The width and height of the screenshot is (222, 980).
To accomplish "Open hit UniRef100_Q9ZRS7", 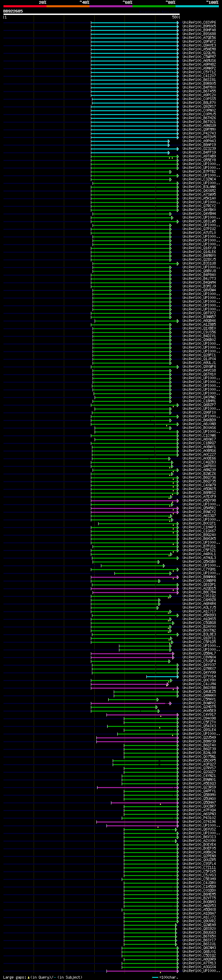I will click(x=199, y=106).
